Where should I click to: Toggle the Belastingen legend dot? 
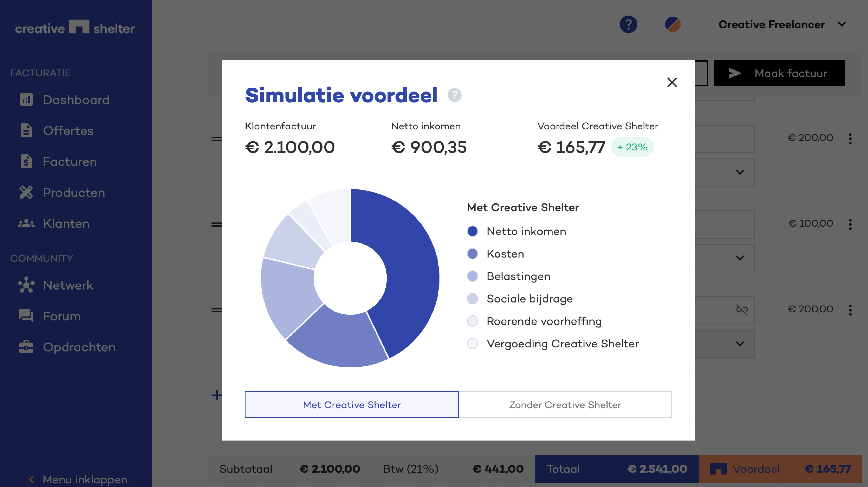click(x=472, y=276)
